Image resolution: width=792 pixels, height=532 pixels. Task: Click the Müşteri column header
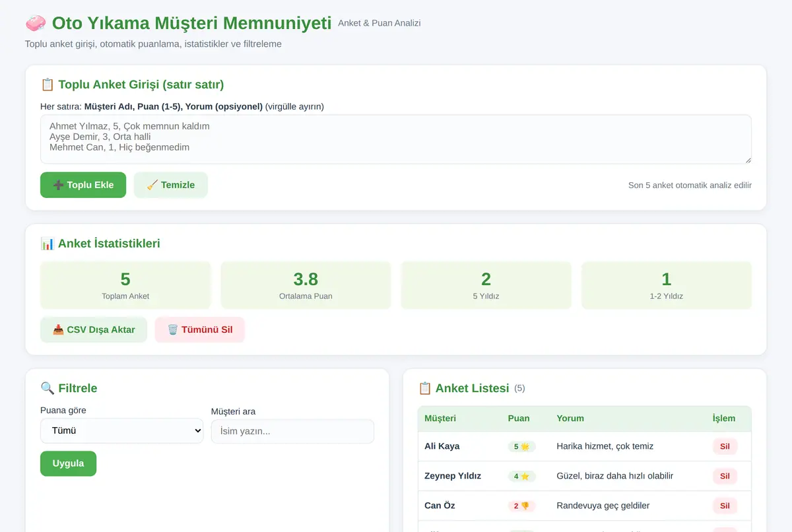(x=440, y=418)
